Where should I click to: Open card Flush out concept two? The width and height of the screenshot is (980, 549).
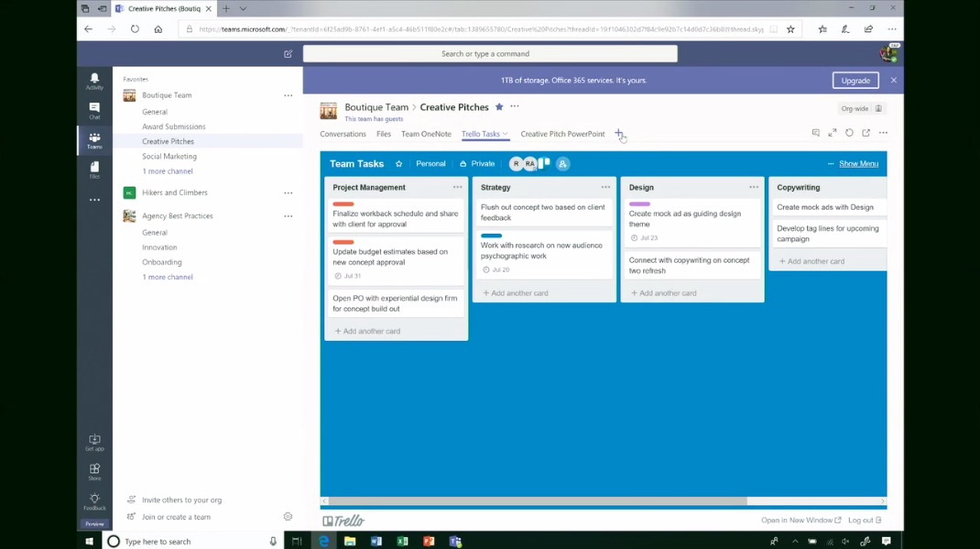(543, 213)
